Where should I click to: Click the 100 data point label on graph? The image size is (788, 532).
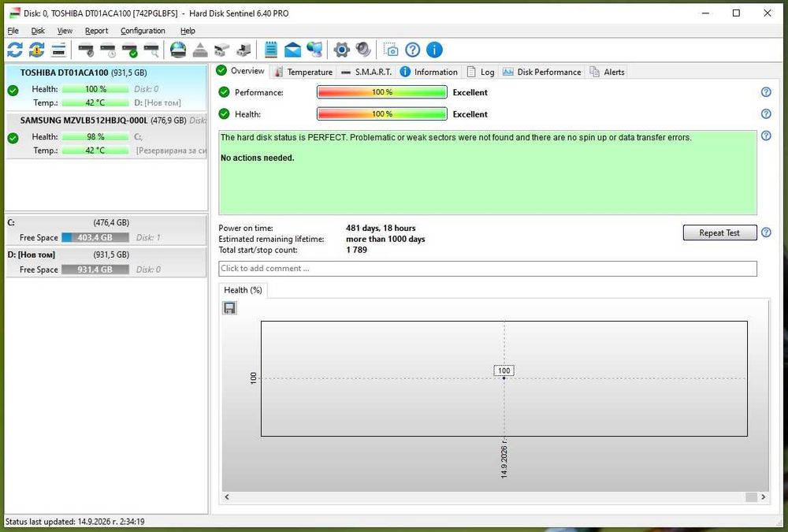[504, 370]
